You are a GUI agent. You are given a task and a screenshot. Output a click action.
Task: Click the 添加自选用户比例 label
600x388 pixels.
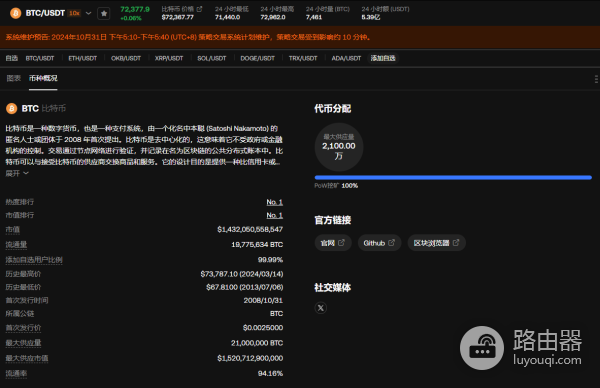tap(34, 260)
